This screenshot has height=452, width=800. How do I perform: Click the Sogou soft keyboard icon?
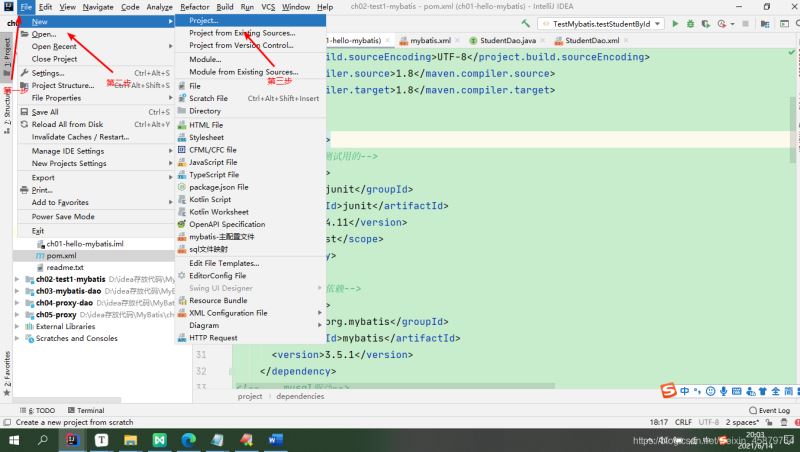(x=736, y=391)
